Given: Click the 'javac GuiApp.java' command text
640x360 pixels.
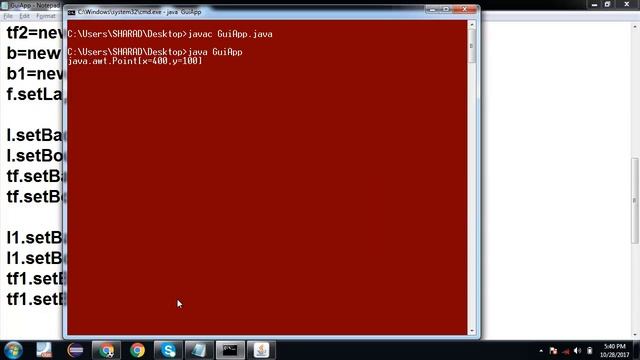Looking at the screenshot, I should point(230,34).
